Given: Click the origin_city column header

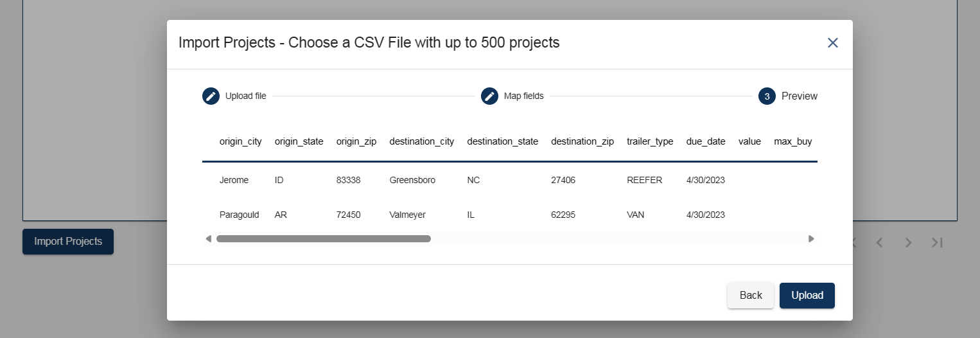Looking at the screenshot, I should pos(240,141).
